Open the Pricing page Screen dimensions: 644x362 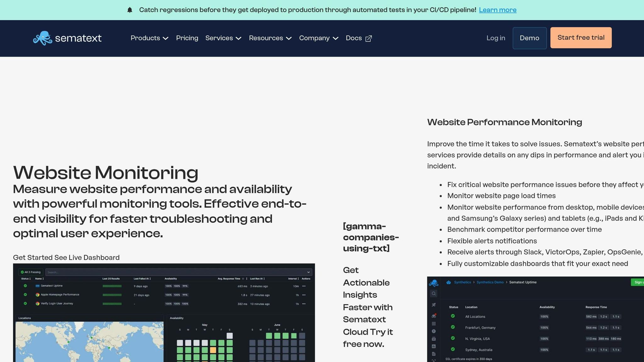tap(187, 38)
